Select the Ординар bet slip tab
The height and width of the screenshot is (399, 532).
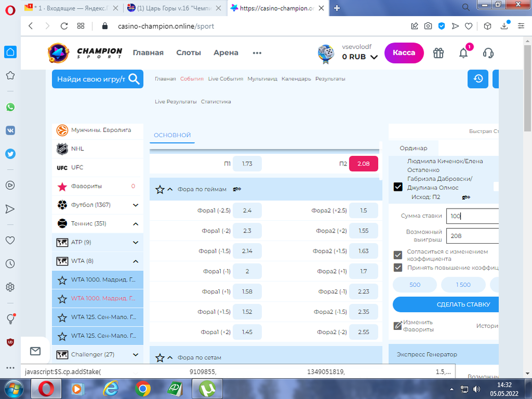413,148
